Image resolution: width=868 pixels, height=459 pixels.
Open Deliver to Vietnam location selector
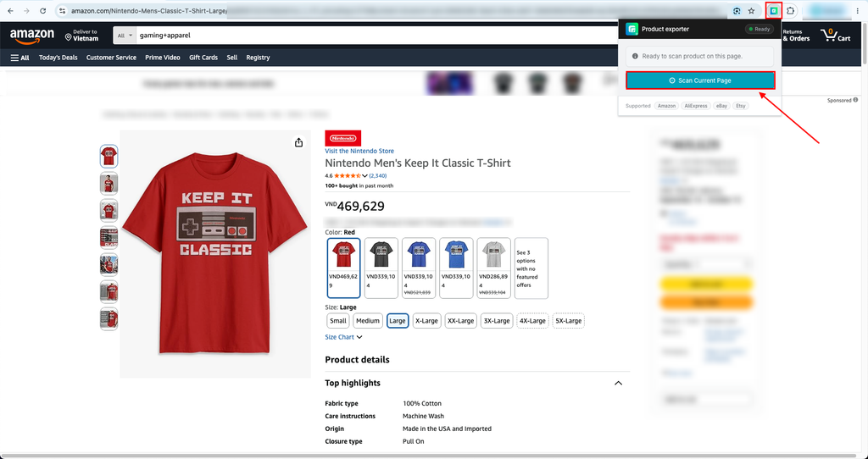click(x=81, y=36)
